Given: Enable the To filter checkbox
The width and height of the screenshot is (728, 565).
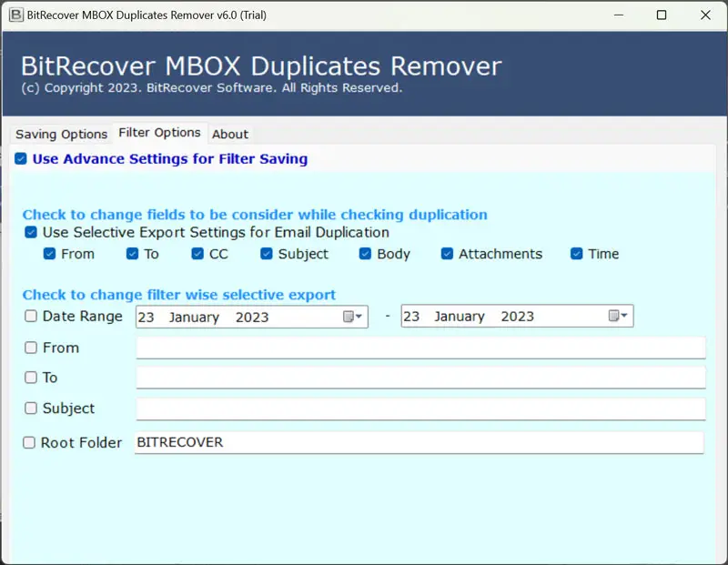Looking at the screenshot, I should pyautogui.click(x=31, y=378).
